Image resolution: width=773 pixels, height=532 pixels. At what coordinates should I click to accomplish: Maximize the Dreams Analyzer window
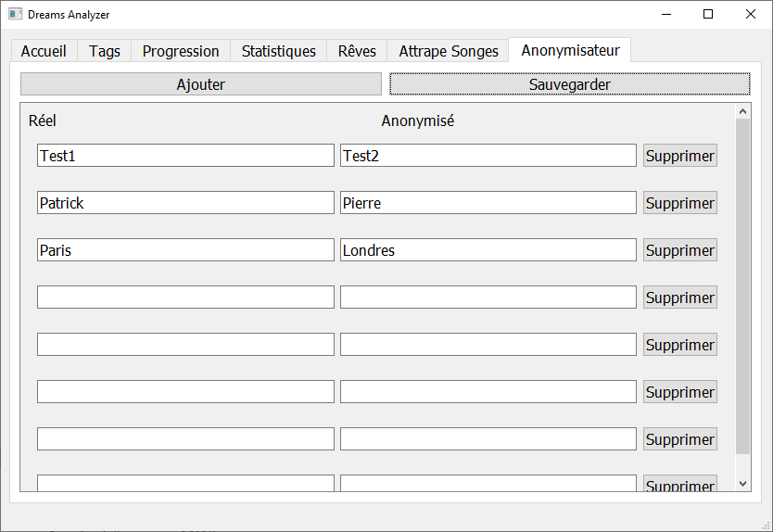[x=708, y=15]
